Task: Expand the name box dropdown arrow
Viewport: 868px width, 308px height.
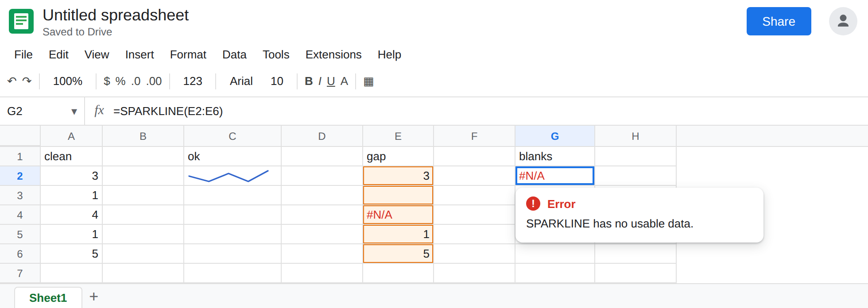Action: coord(74,112)
